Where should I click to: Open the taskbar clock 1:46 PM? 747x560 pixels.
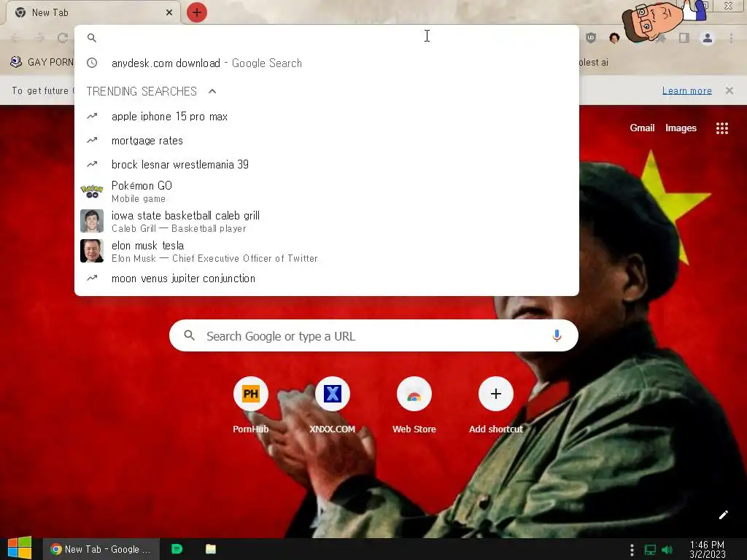[x=708, y=549]
